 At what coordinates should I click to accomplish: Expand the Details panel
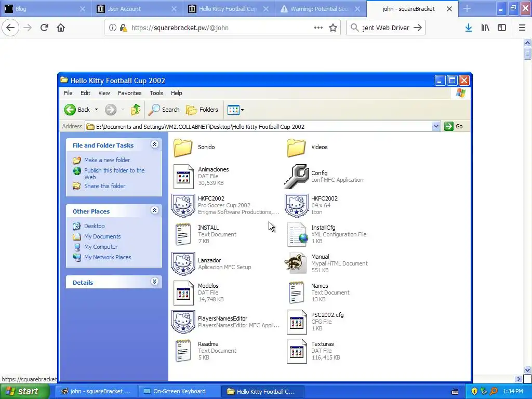point(154,282)
